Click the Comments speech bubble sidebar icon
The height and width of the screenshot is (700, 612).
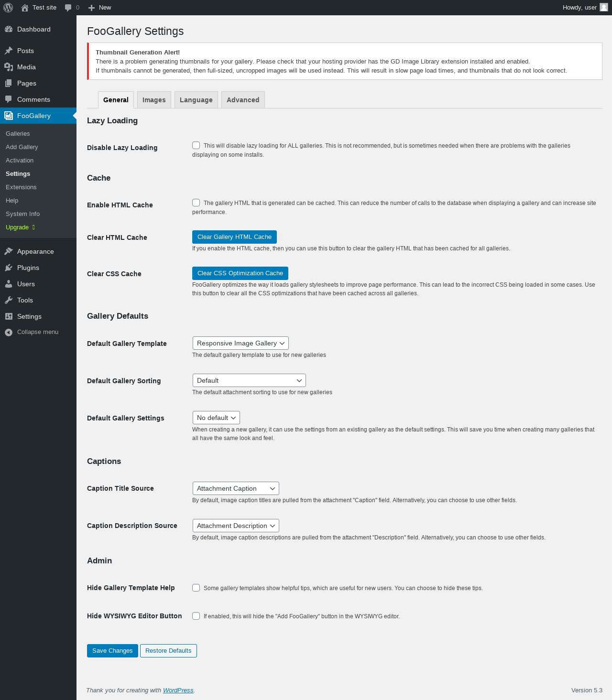(9, 99)
